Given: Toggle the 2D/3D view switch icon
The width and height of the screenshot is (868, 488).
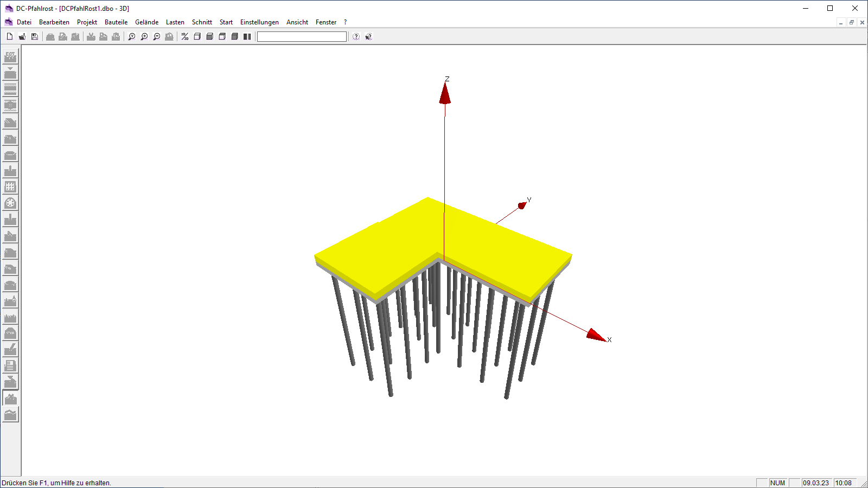Looking at the screenshot, I should (185, 37).
